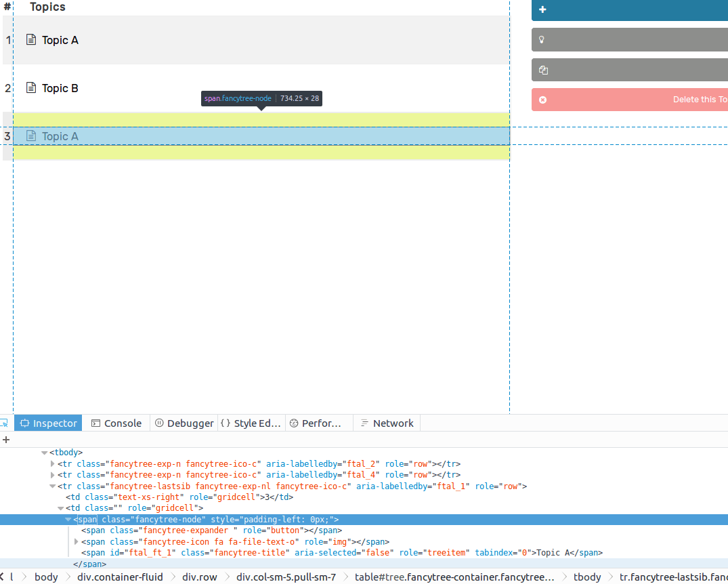Select Topic A title in row 3
The height and width of the screenshot is (584, 728).
[60, 136]
